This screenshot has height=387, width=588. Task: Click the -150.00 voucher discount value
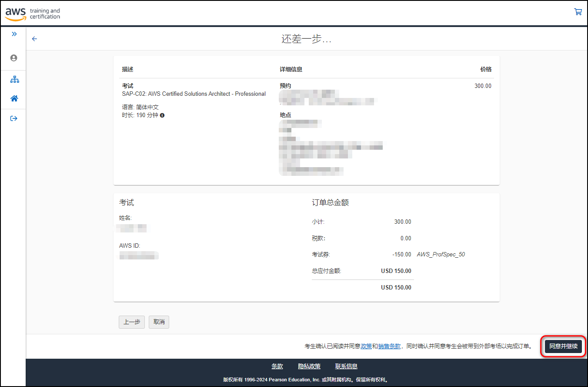click(401, 254)
